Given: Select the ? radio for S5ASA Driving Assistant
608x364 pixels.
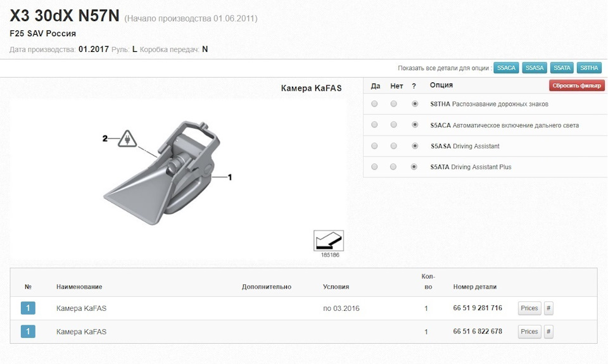Looking at the screenshot, I should pyautogui.click(x=415, y=146).
